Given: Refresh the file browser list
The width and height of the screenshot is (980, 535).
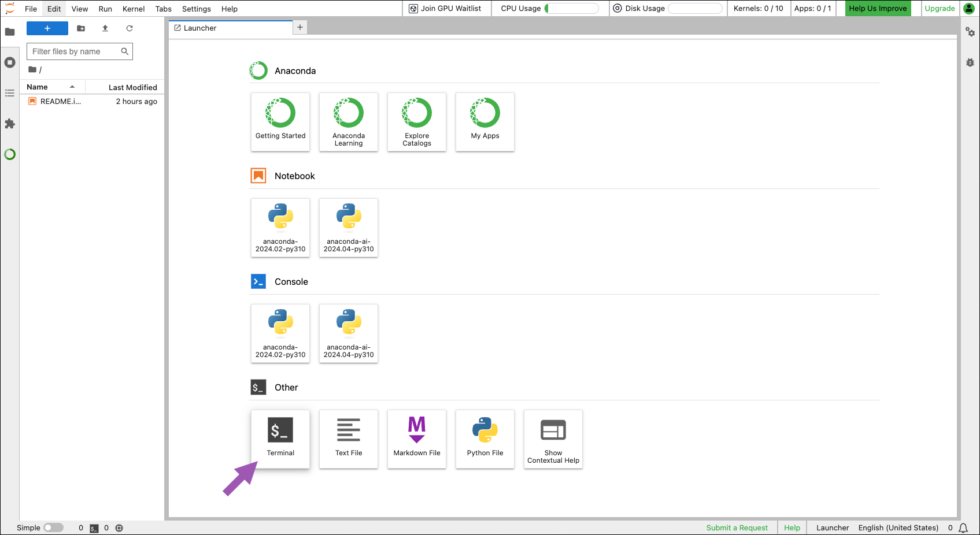Looking at the screenshot, I should 130,28.
